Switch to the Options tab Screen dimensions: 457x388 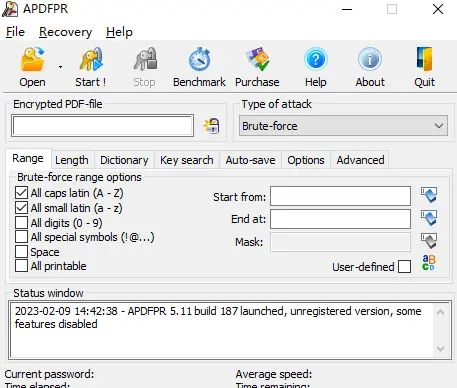306,160
